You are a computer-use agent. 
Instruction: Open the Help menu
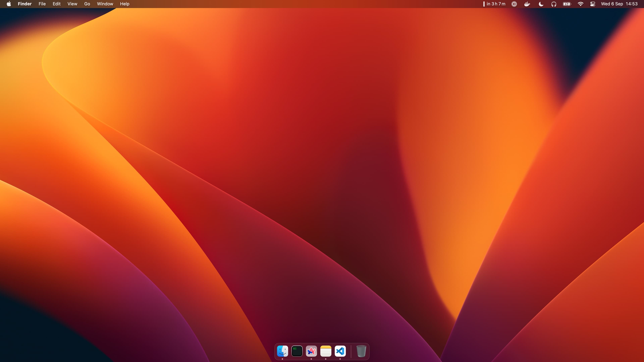(x=124, y=4)
